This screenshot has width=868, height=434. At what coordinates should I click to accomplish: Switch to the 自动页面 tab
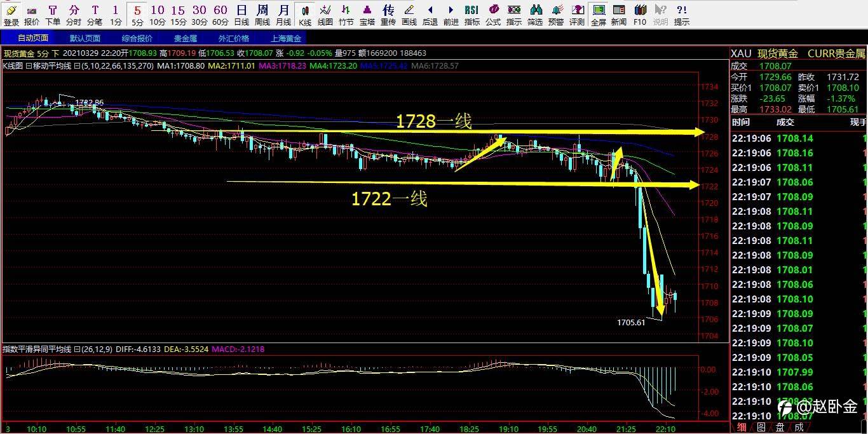coord(32,38)
